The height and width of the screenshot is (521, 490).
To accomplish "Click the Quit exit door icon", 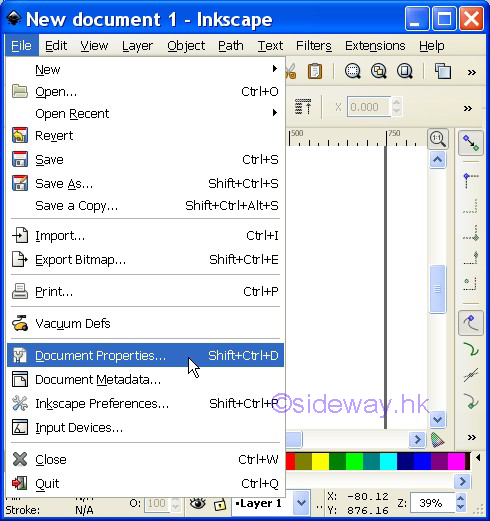I will (x=20, y=483).
